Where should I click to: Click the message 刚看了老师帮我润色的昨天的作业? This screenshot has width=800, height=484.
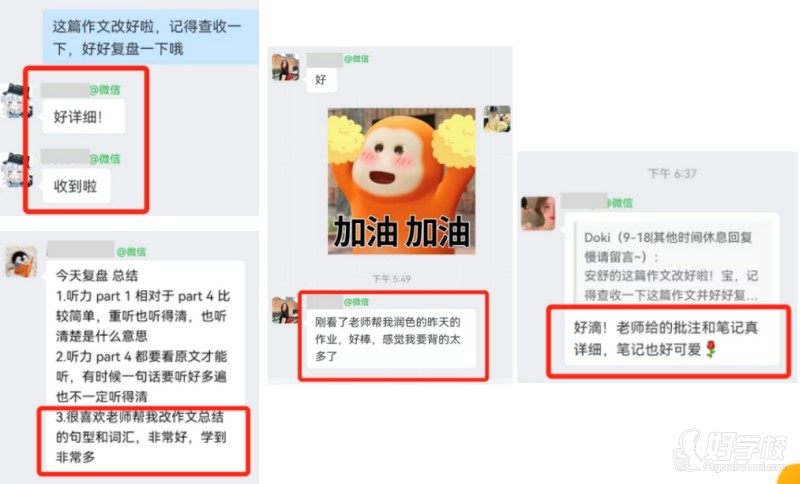pos(389,339)
